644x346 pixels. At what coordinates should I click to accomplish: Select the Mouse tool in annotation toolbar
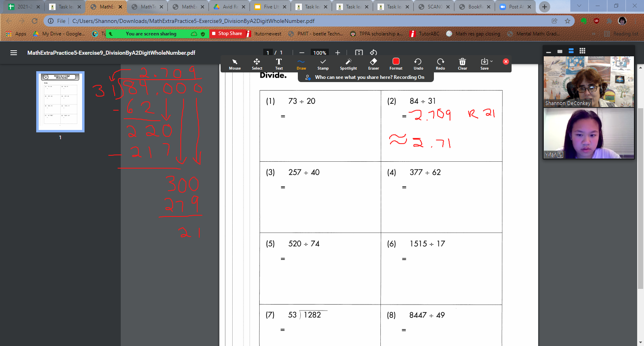235,64
